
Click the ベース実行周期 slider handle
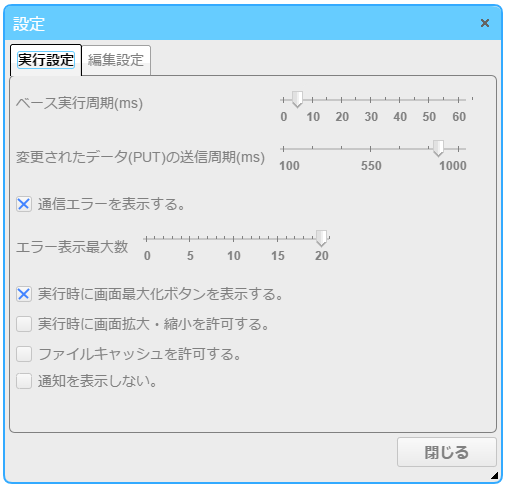tap(297, 99)
